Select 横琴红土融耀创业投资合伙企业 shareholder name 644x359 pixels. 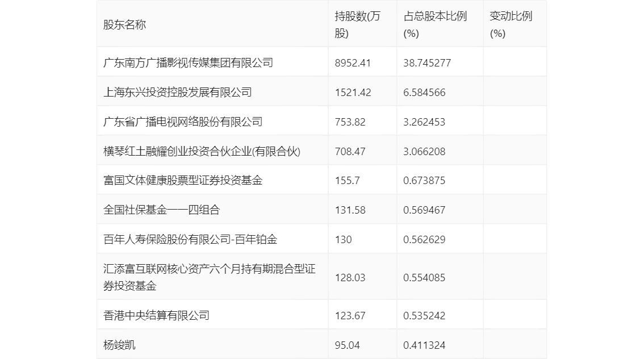tap(202, 151)
